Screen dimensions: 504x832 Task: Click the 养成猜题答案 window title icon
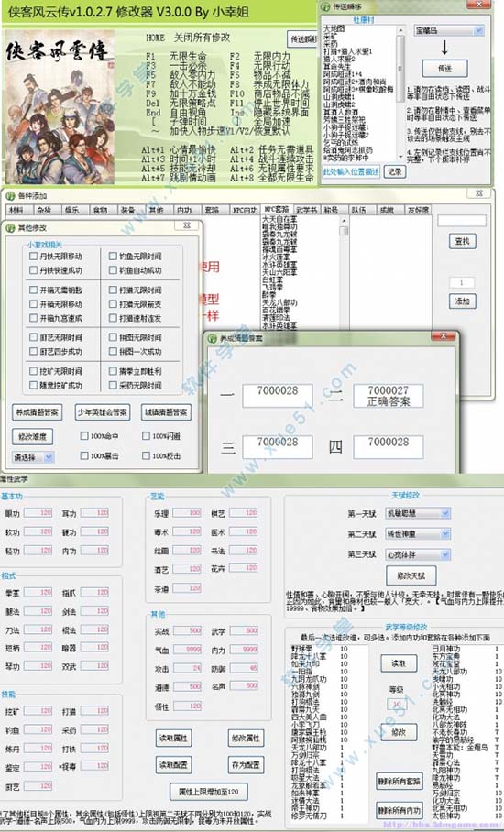tap(213, 338)
